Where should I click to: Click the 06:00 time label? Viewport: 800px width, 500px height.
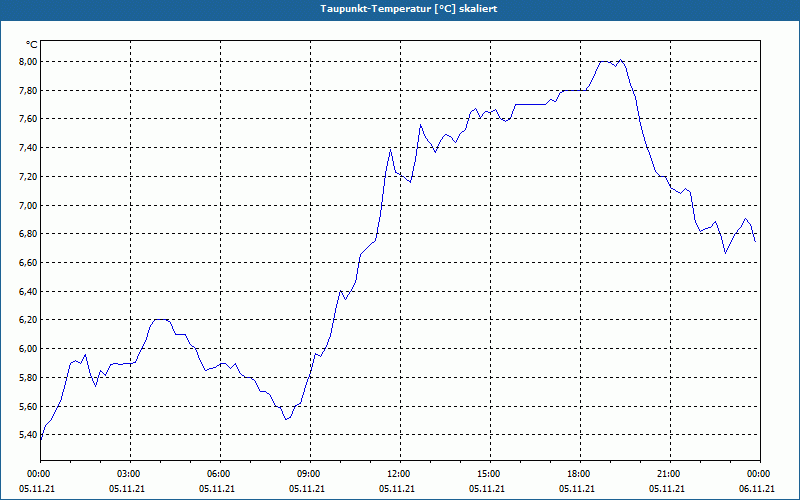pyautogui.click(x=221, y=474)
